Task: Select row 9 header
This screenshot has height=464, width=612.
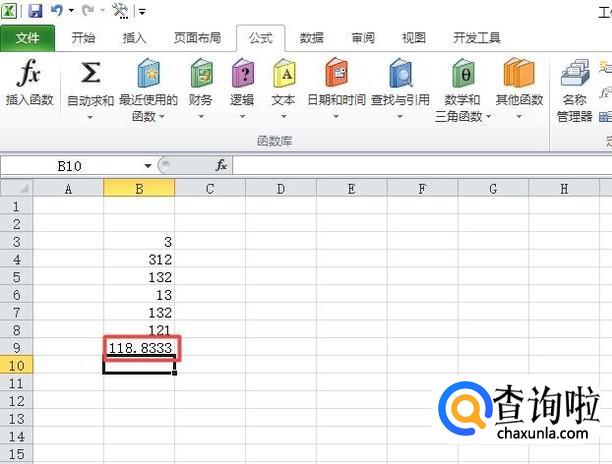Action: 16,348
